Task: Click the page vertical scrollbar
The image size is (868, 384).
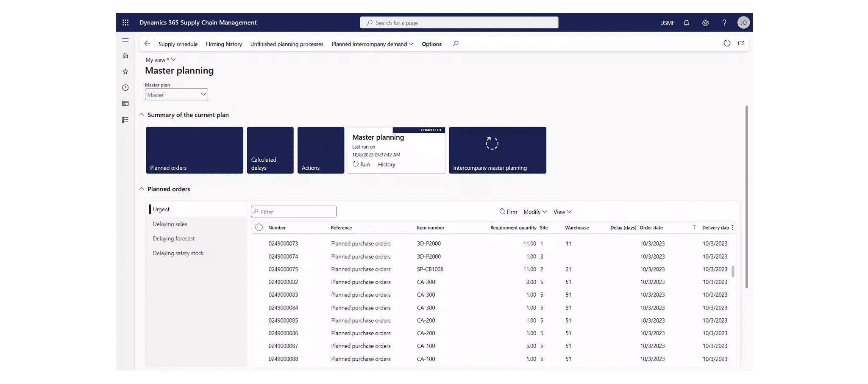Action: (x=746, y=197)
